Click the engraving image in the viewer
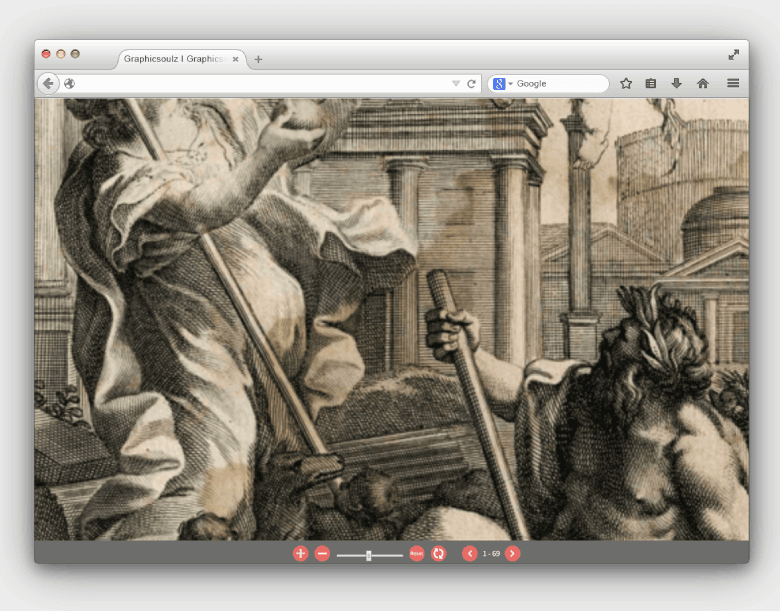The height and width of the screenshot is (611, 780). click(391, 319)
